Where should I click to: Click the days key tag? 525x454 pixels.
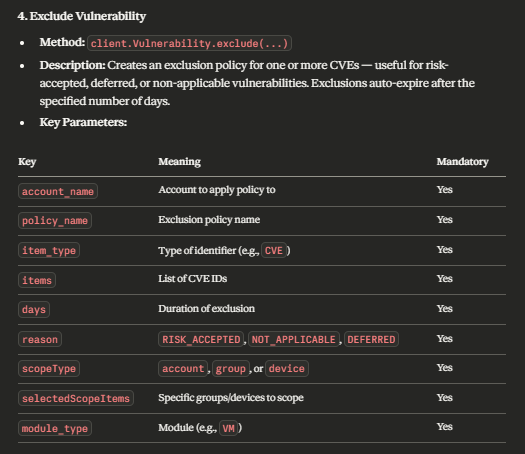click(x=34, y=309)
